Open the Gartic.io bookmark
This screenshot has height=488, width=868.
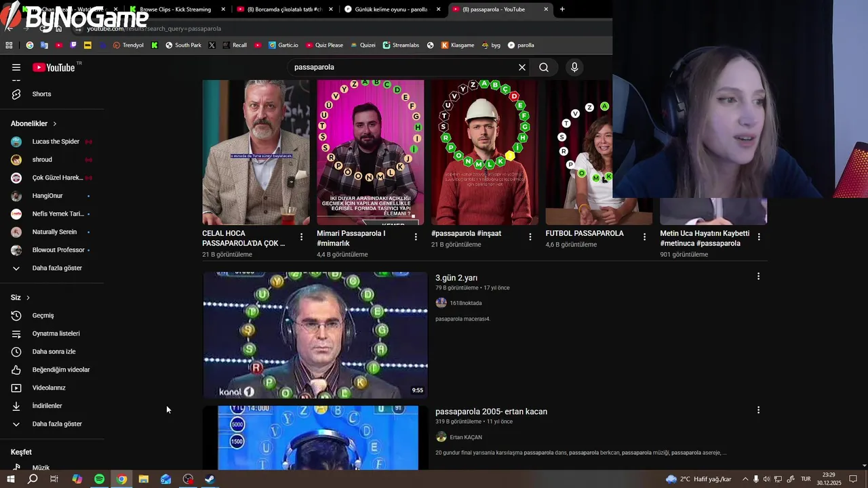283,45
